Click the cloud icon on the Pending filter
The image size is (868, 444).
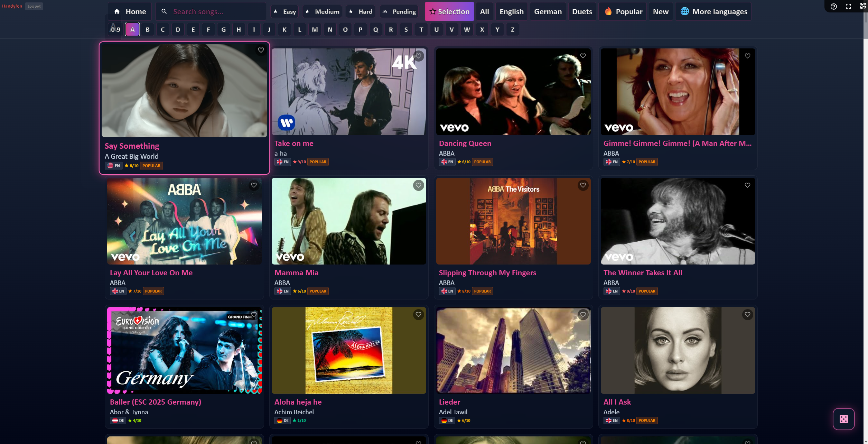click(x=385, y=11)
